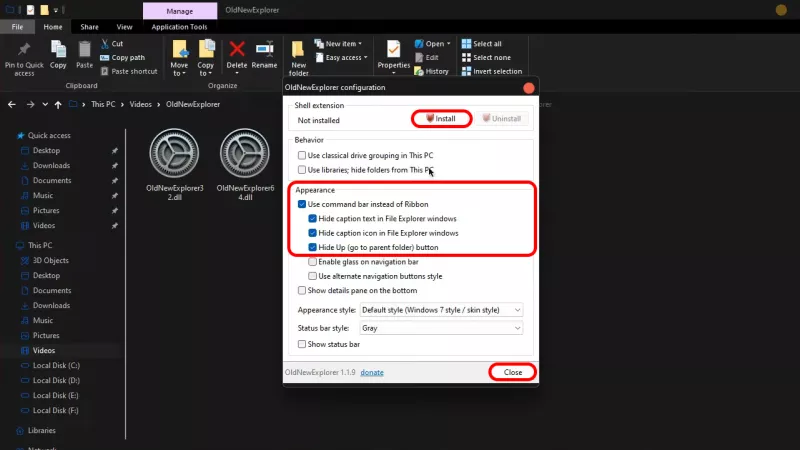The image size is (800, 450).
Task: Switch to the View ribbon tab
Action: click(124, 27)
